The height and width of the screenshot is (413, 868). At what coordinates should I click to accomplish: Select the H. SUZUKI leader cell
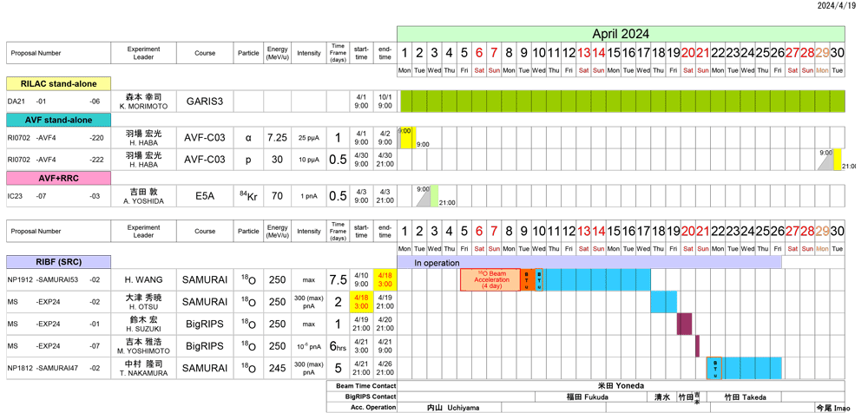(144, 324)
